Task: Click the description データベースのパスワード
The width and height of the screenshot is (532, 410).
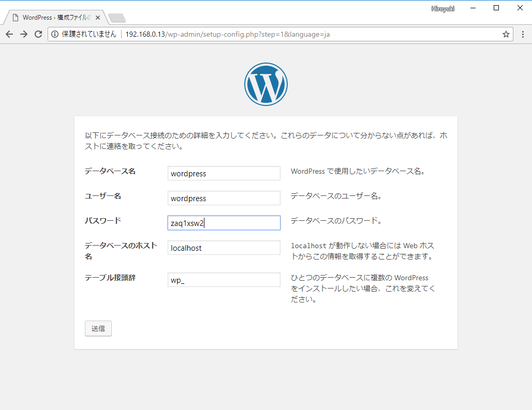Action: pyautogui.click(x=336, y=221)
